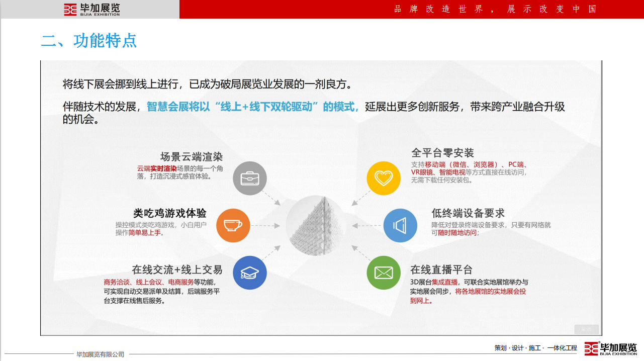Click the faded grey button in slide corner
Image resolution: width=644 pixels, height=361 pixels.
[586, 330]
